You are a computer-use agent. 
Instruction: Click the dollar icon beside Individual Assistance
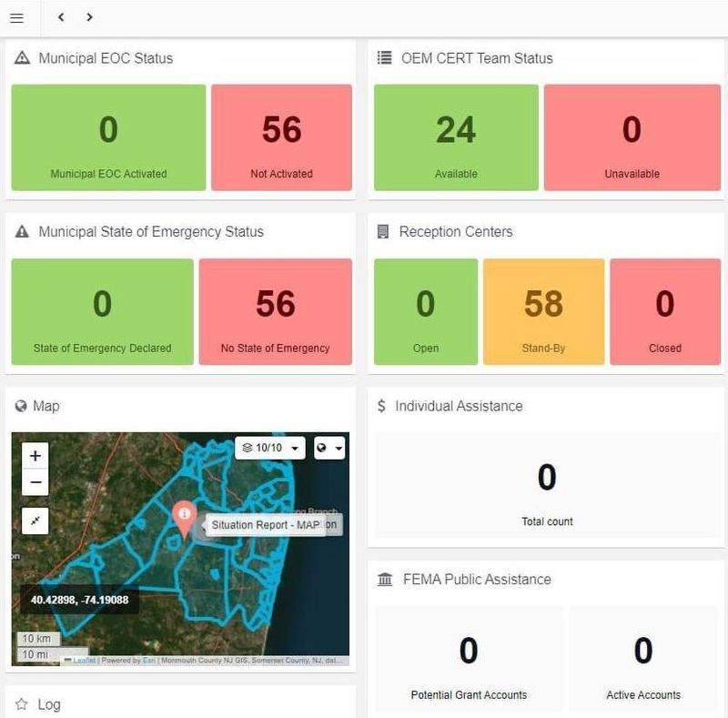382,406
